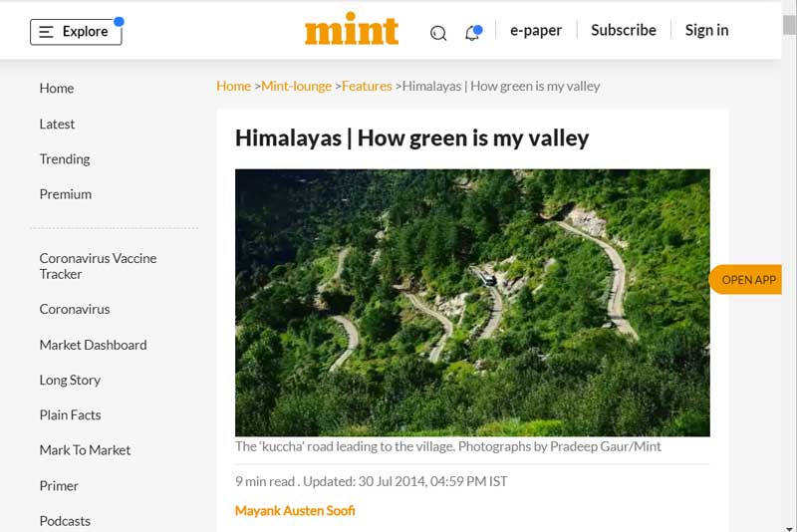Click the winding road article photo
This screenshot has height=532, width=797.
pos(472,303)
